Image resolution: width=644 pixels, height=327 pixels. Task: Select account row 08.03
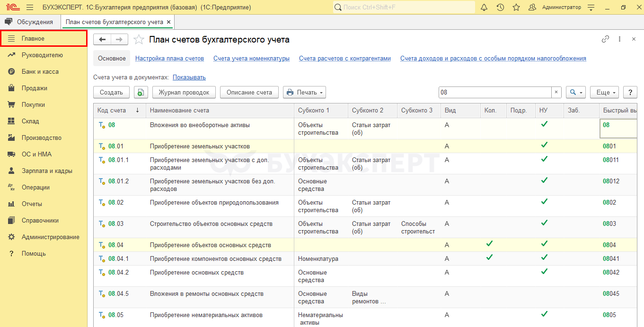click(x=365, y=227)
